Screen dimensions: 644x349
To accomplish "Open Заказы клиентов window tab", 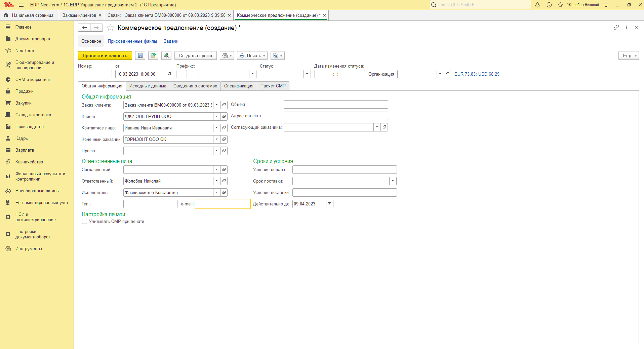I will coord(79,15).
